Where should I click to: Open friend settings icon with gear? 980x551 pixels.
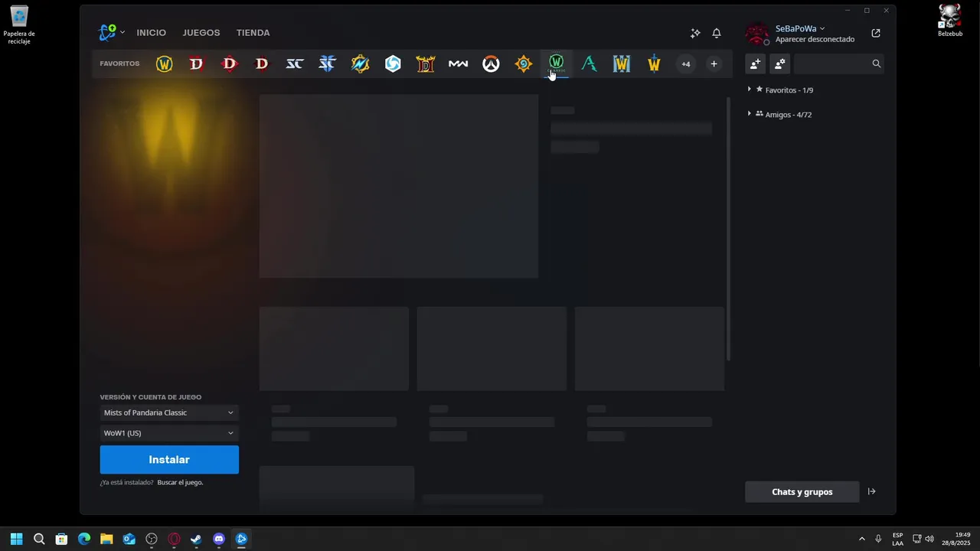[x=780, y=64]
